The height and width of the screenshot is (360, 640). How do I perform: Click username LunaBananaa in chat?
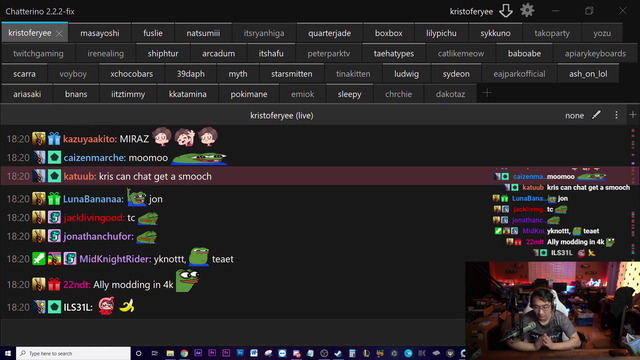pos(93,199)
